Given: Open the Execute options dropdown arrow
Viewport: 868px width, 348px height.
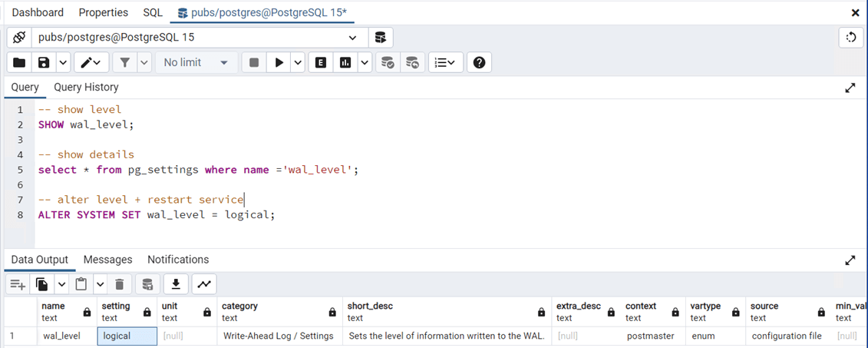Looking at the screenshot, I should pos(299,63).
